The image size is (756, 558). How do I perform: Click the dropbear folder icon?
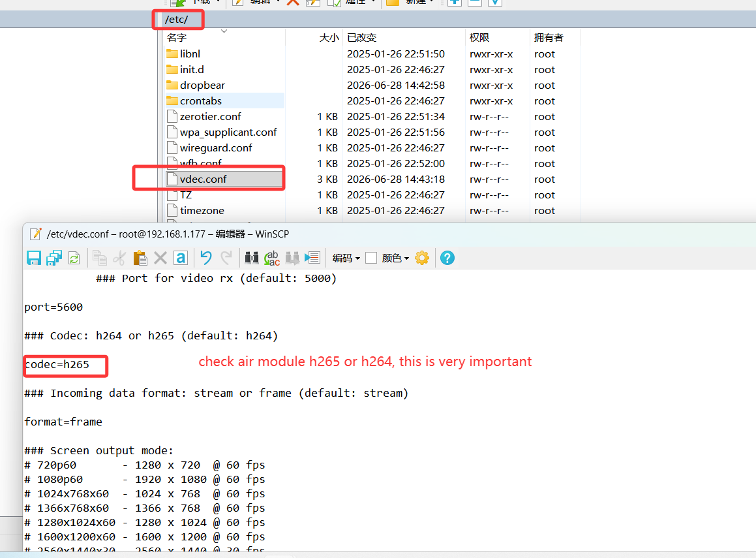point(172,85)
